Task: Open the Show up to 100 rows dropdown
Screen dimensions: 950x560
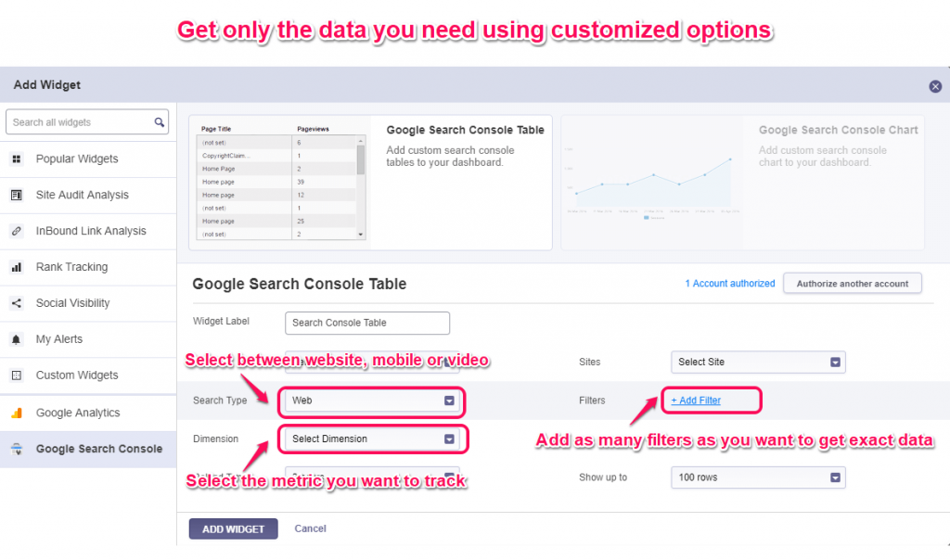Action: pos(757,477)
